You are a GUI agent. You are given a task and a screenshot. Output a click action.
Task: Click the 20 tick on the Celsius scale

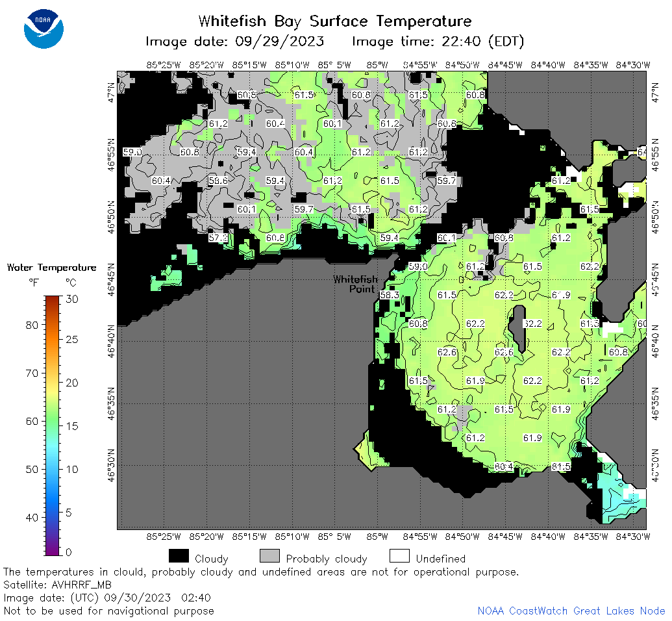pyautogui.click(x=72, y=383)
